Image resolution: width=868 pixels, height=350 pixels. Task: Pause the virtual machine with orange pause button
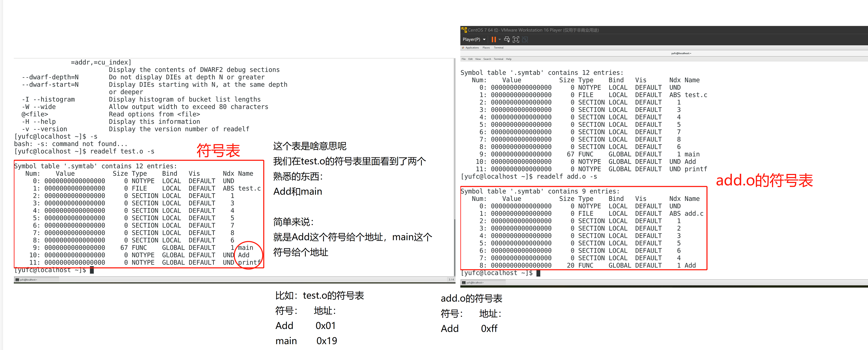point(494,39)
